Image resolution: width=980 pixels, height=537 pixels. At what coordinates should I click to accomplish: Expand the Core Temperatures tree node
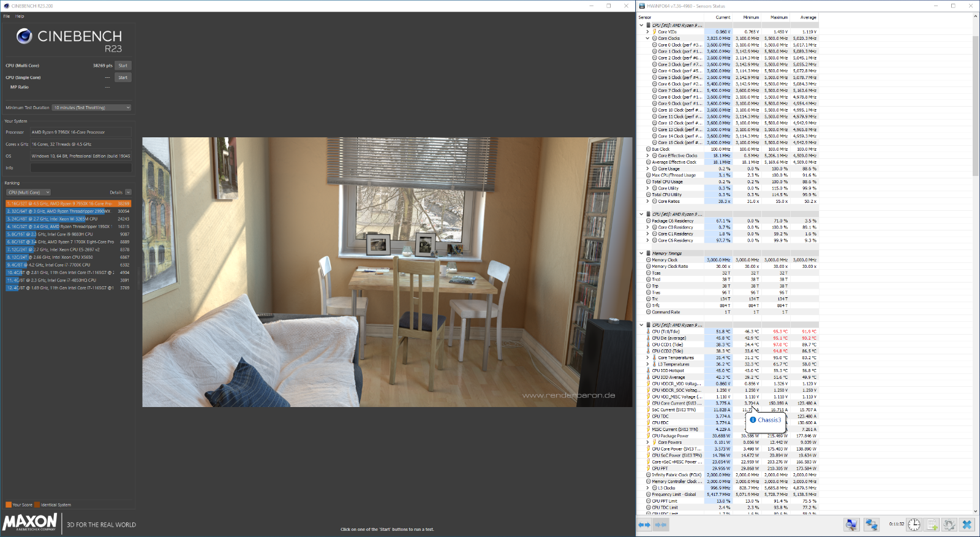click(x=647, y=358)
